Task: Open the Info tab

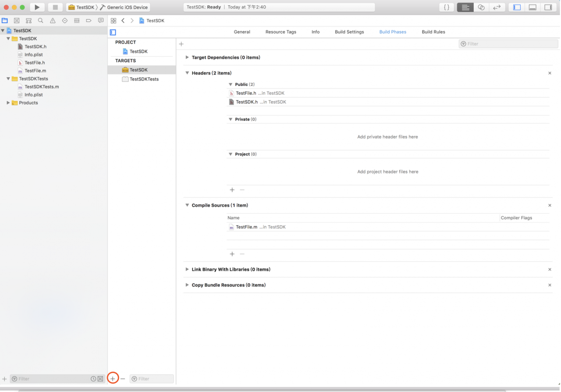Action: (316, 32)
